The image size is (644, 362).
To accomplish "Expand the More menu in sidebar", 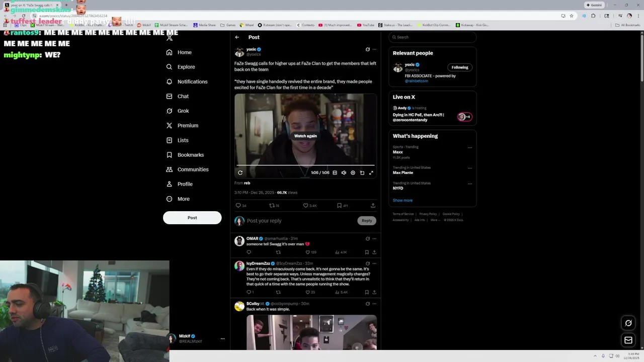I will (x=178, y=199).
